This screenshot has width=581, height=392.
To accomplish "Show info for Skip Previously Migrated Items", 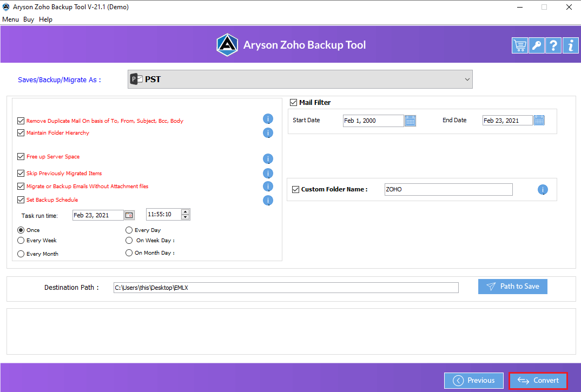I will tap(268, 174).
